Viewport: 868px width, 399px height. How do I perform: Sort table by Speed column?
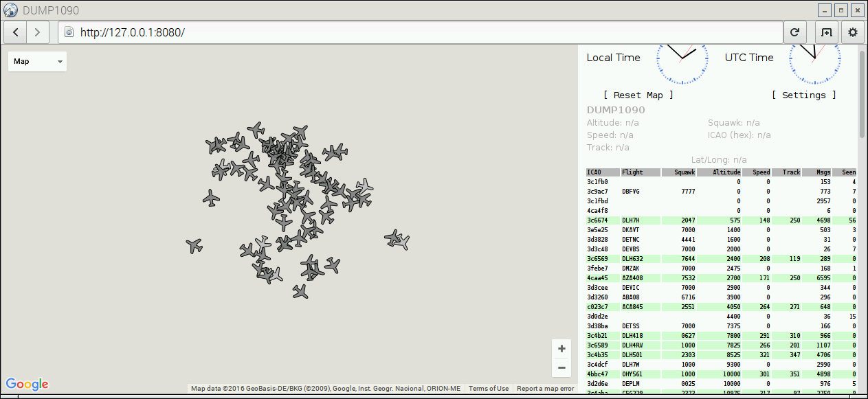pyautogui.click(x=757, y=172)
